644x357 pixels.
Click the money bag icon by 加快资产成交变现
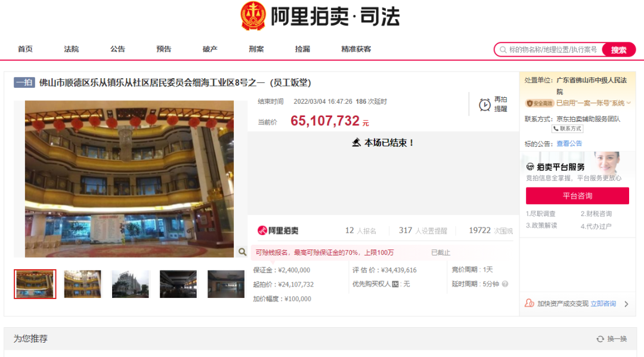[530, 303]
